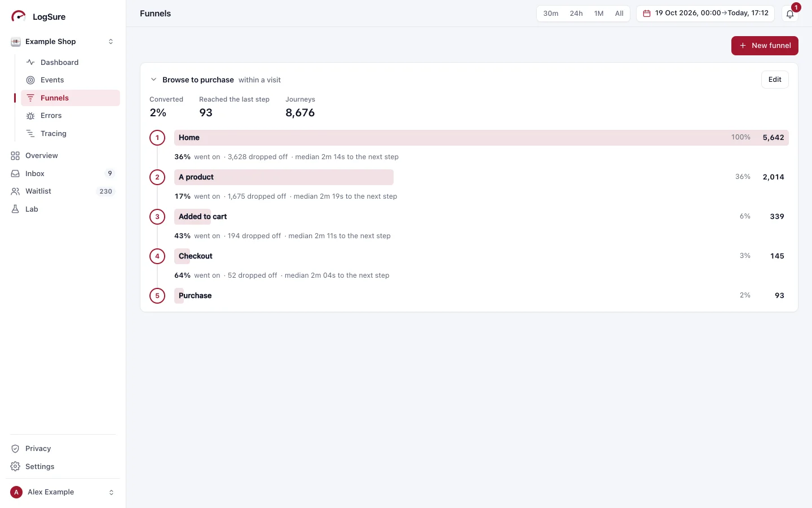Click the Example Shop storefront icon
The image size is (812, 508).
(x=16, y=42)
